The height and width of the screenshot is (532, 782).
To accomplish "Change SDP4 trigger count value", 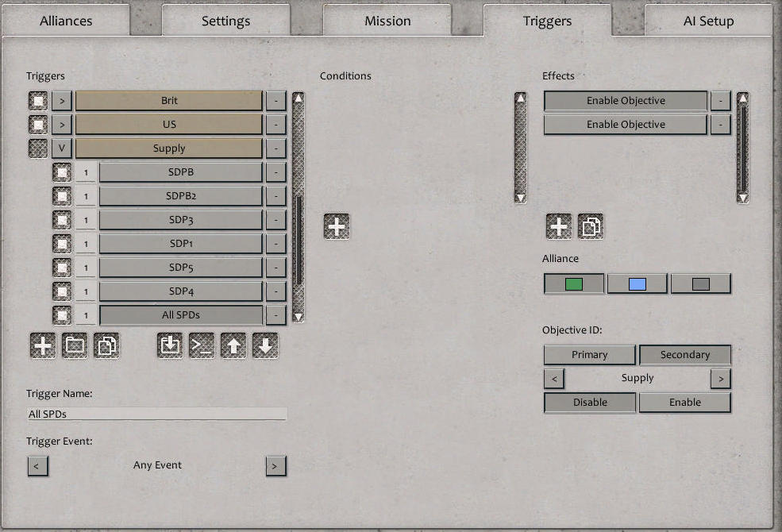I will [86, 291].
